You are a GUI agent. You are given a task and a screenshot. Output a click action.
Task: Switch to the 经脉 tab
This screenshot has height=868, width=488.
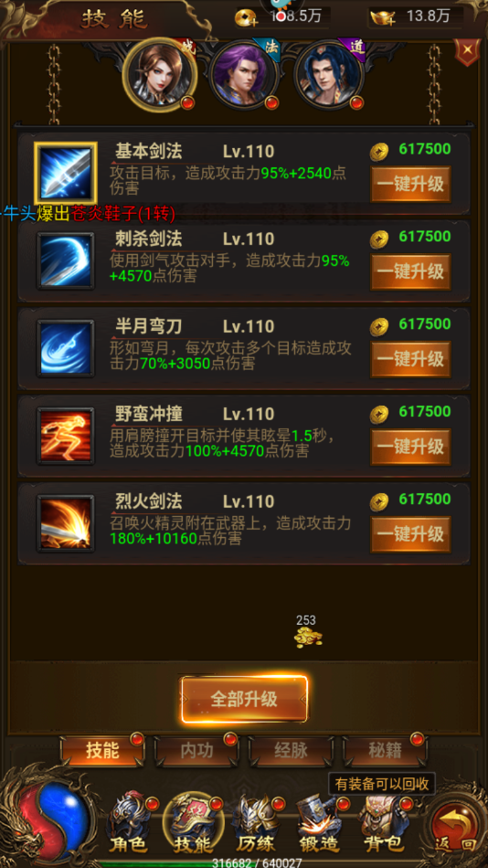pyautogui.click(x=291, y=751)
